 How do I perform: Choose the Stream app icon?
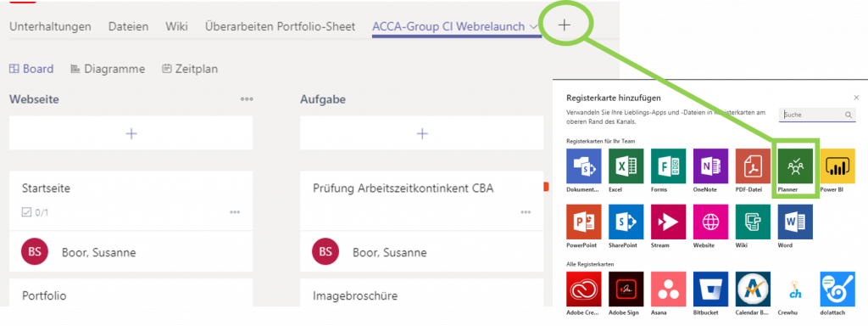click(x=668, y=222)
